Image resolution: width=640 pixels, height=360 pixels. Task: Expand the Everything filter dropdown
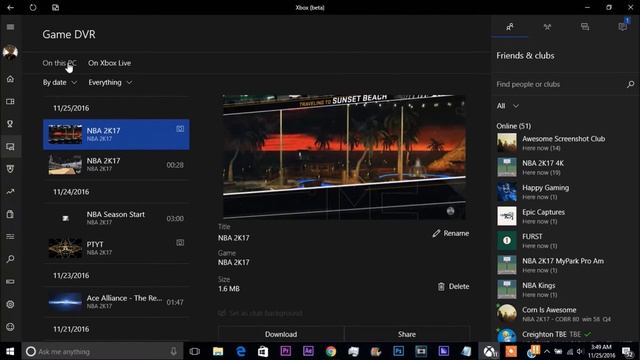pos(110,82)
